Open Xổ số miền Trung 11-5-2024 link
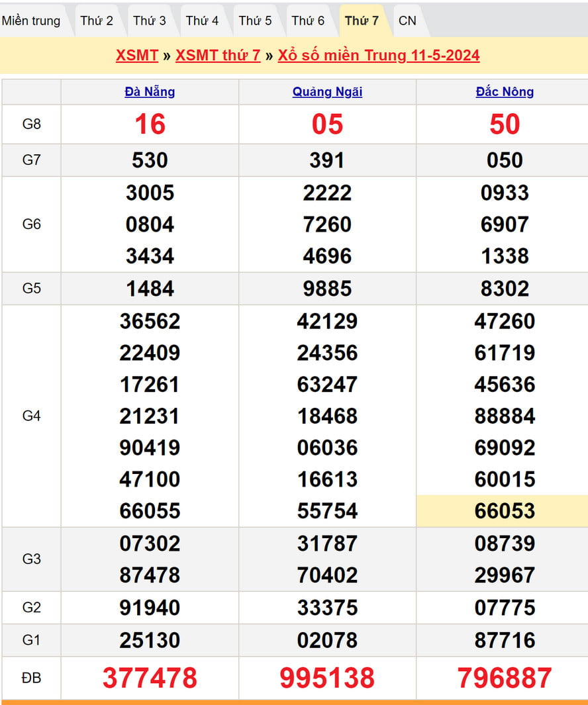 click(379, 55)
